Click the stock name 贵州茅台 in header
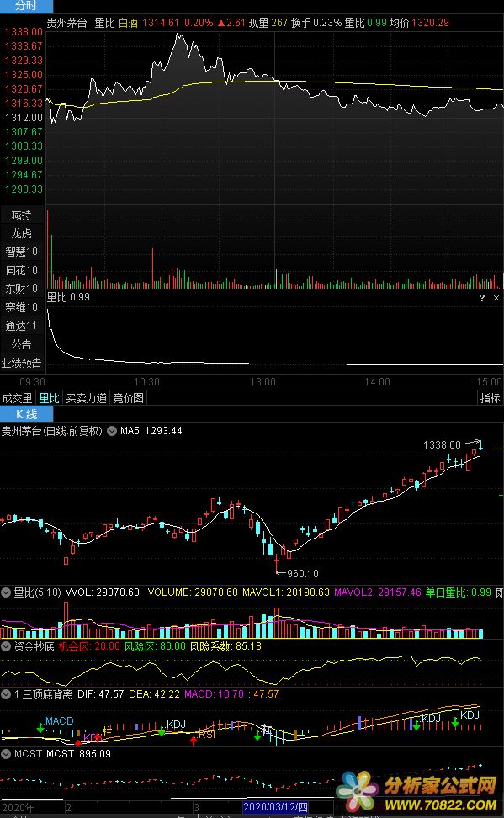 coord(66,23)
